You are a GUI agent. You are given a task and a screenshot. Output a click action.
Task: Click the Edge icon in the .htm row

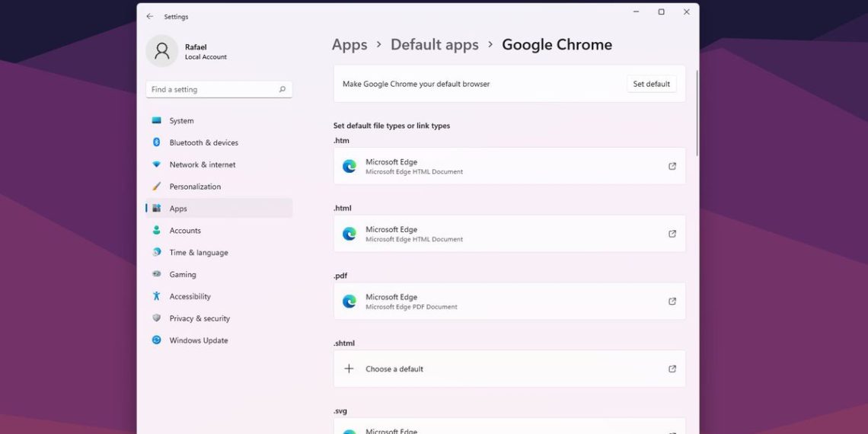(349, 166)
